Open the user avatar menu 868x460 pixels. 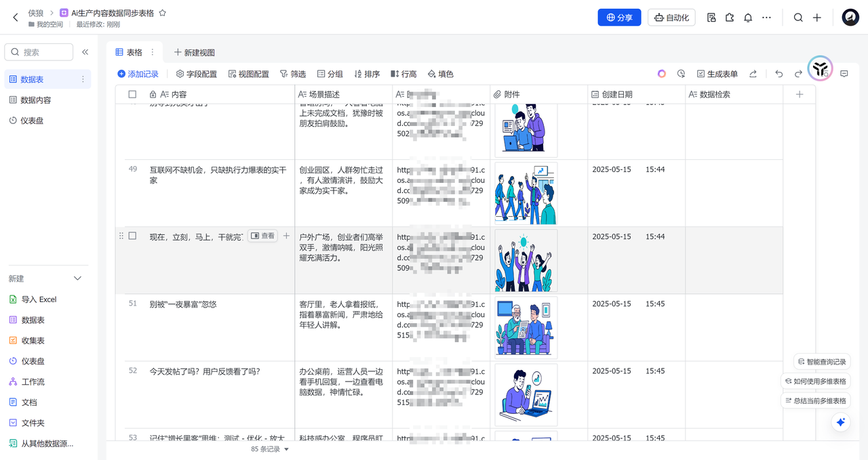[850, 18]
